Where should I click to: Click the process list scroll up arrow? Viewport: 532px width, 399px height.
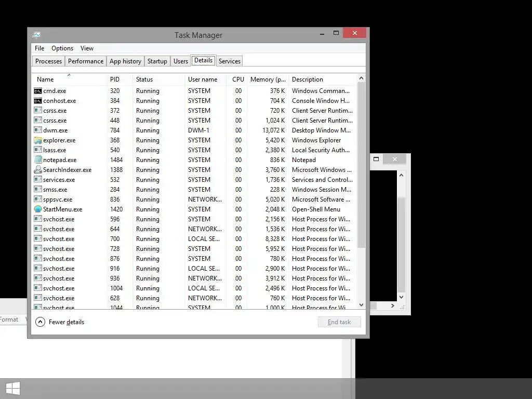pos(362,78)
